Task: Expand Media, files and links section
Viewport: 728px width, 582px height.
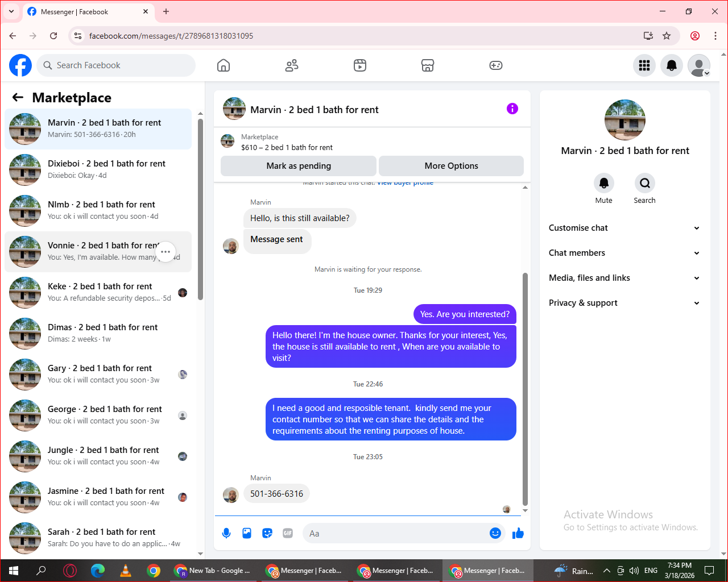Action: (x=624, y=278)
